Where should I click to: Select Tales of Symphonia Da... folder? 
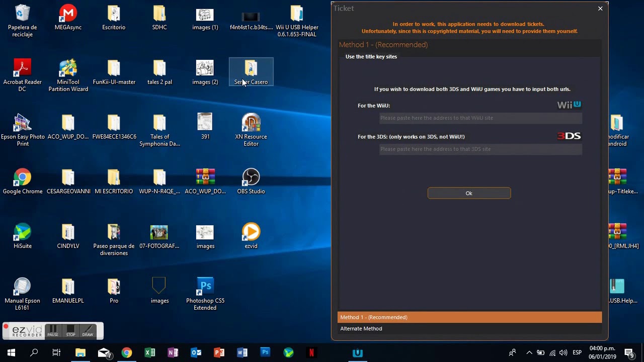pyautogui.click(x=159, y=131)
